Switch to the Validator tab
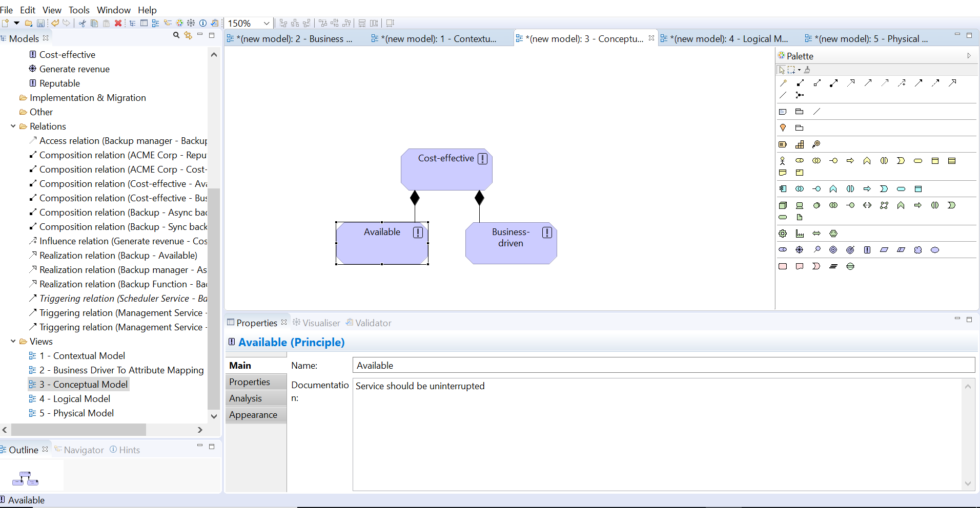This screenshot has height=508, width=980. pos(373,323)
